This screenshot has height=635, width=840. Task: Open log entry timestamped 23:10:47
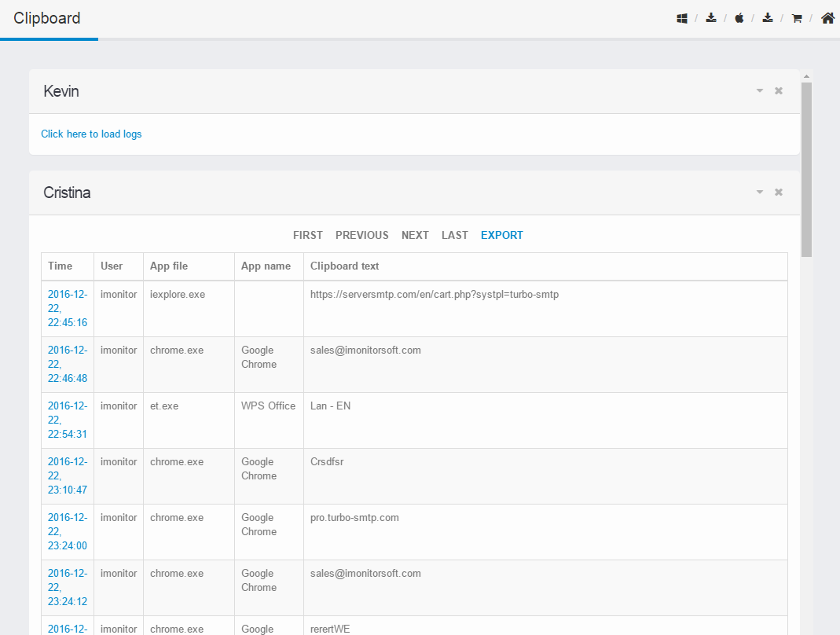[68, 475]
